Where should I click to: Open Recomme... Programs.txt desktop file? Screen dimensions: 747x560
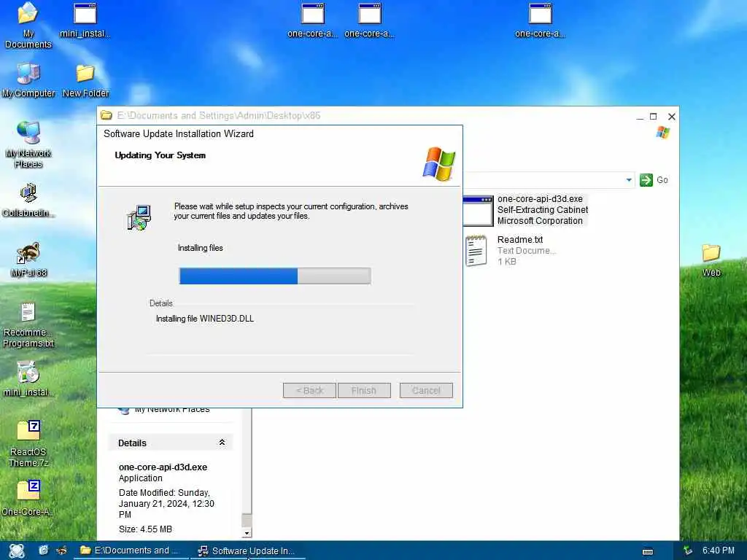coord(28,325)
